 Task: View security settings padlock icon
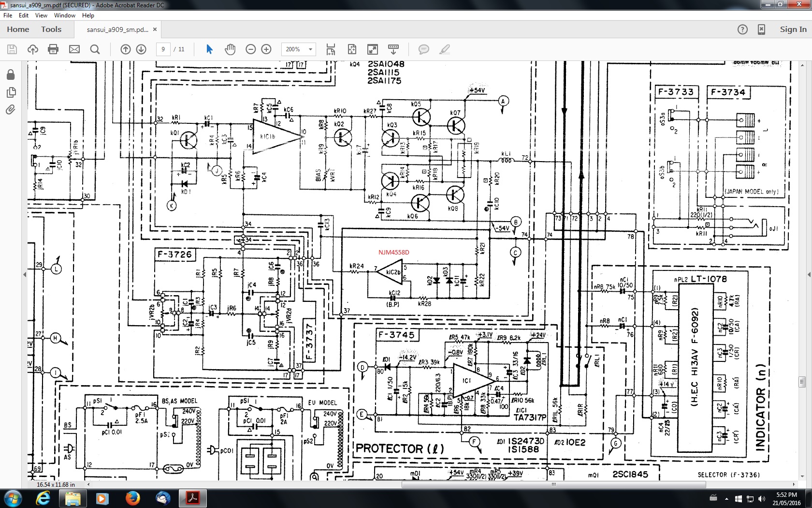click(x=11, y=75)
